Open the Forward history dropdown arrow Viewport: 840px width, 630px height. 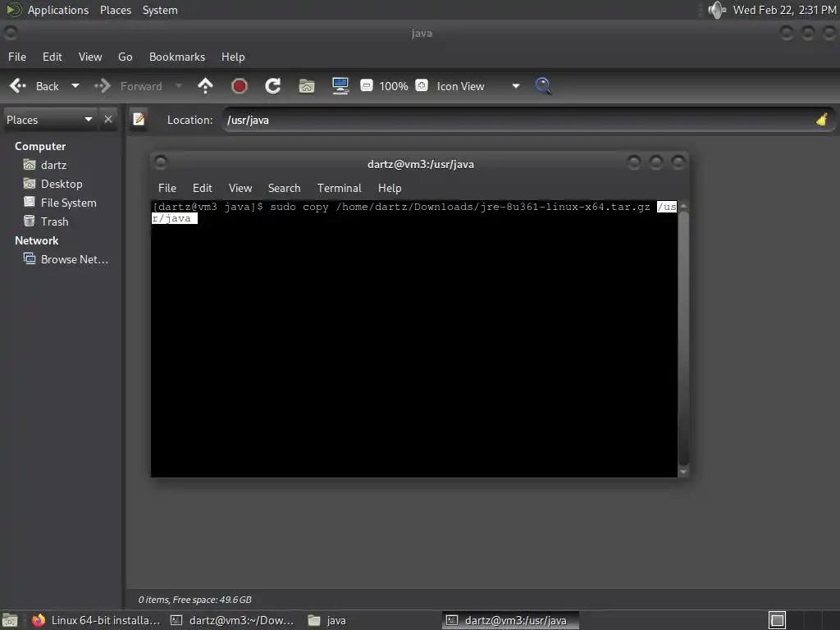pos(179,86)
